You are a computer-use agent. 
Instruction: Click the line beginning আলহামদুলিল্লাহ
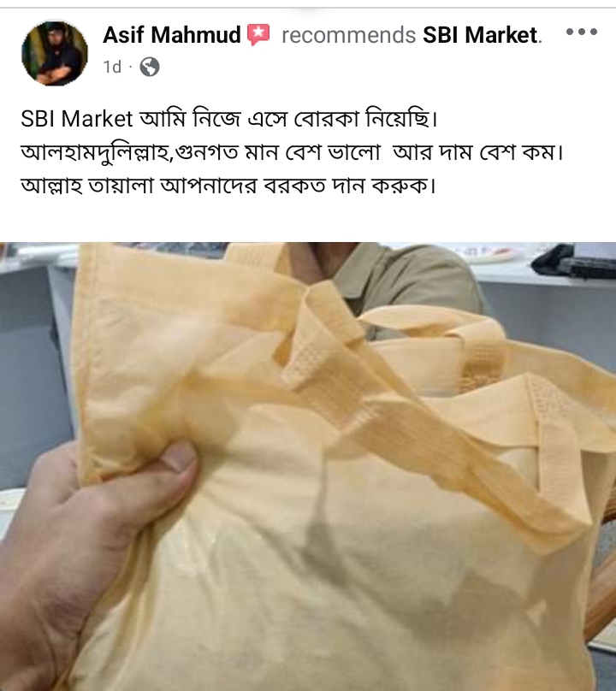tap(293, 153)
